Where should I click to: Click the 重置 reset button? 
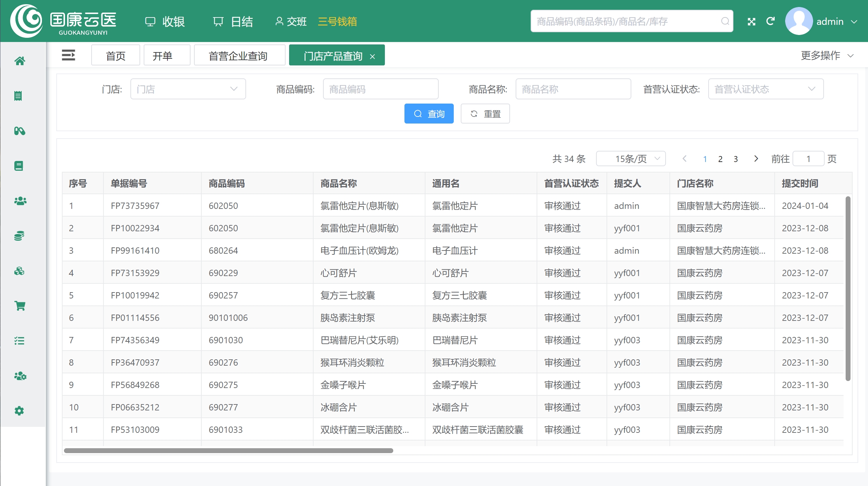coord(485,113)
